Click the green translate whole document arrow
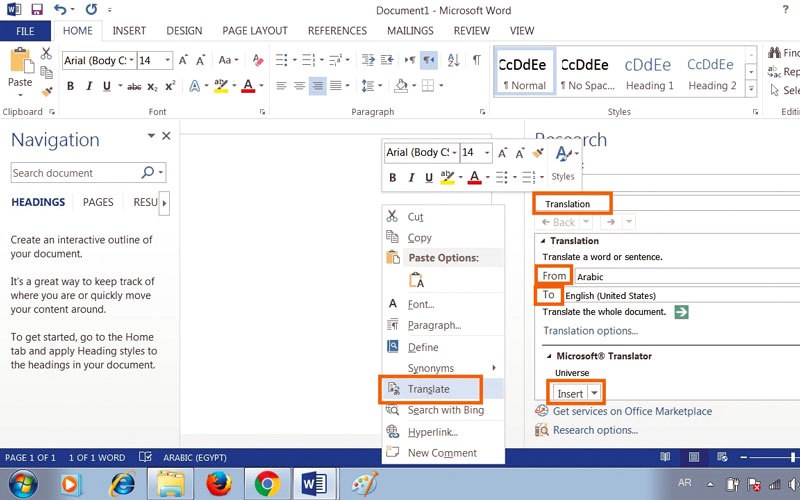 (681, 312)
